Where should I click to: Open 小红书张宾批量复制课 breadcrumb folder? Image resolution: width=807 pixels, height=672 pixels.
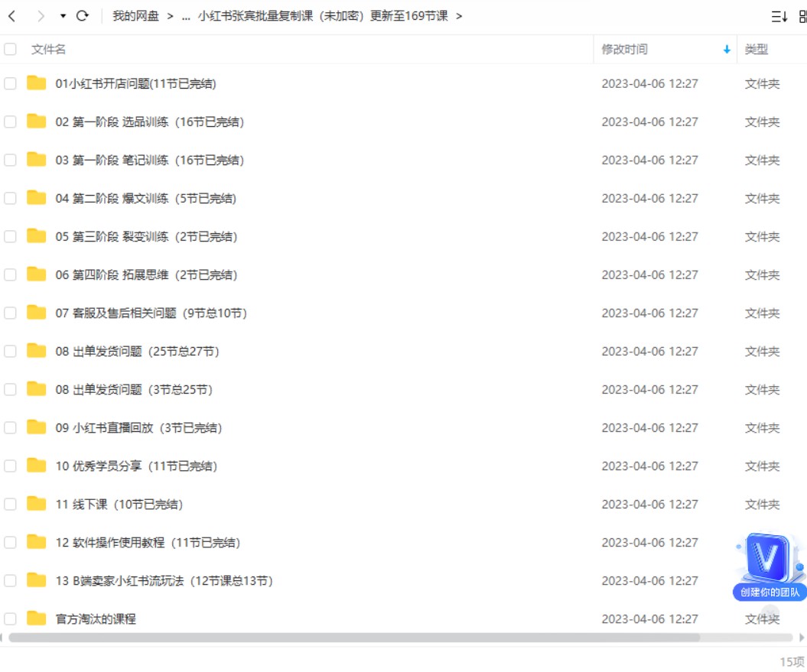323,16
